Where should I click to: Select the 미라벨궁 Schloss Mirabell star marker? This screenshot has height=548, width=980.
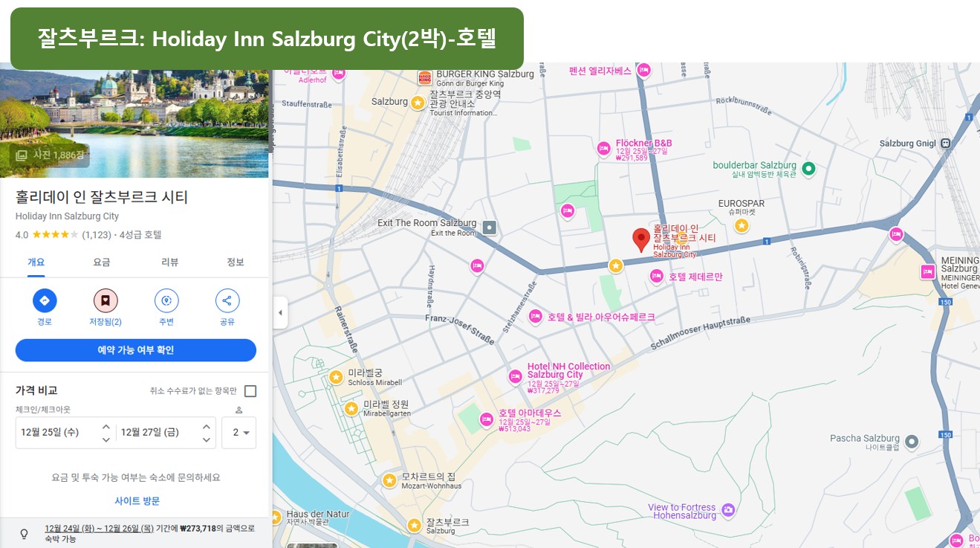[336, 378]
